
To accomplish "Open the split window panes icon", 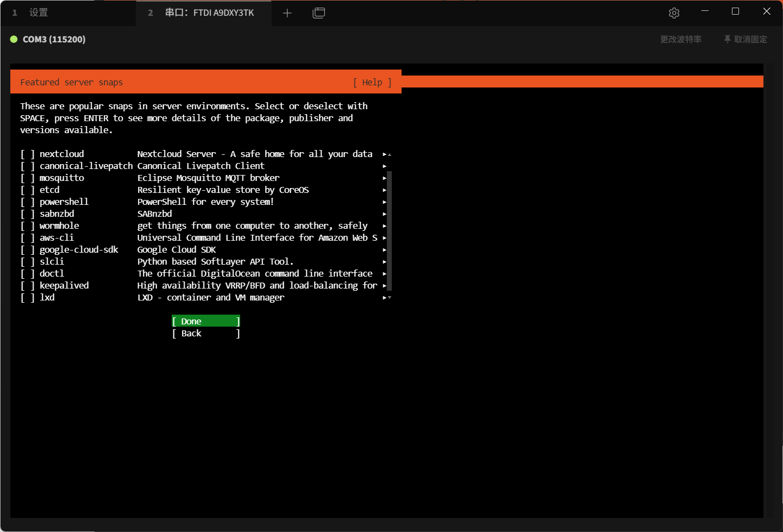I will coord(319,13).
